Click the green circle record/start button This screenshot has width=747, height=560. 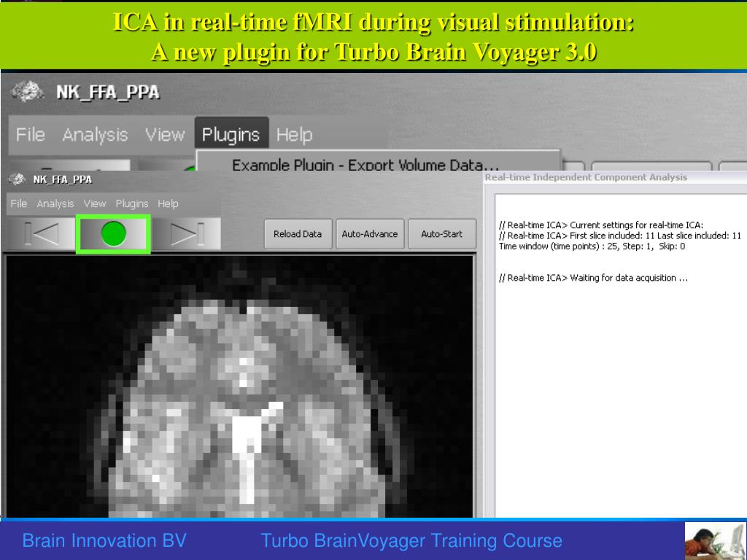pos(113,234)
